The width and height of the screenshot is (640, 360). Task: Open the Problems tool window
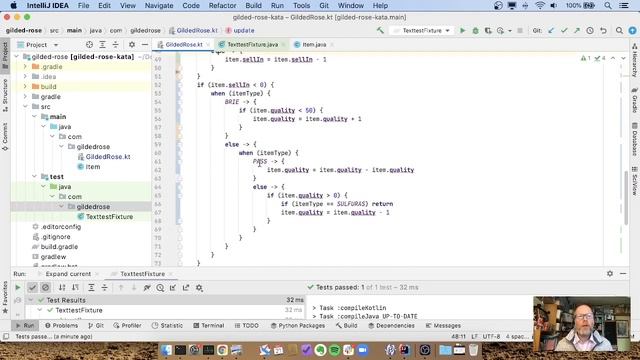61,326
